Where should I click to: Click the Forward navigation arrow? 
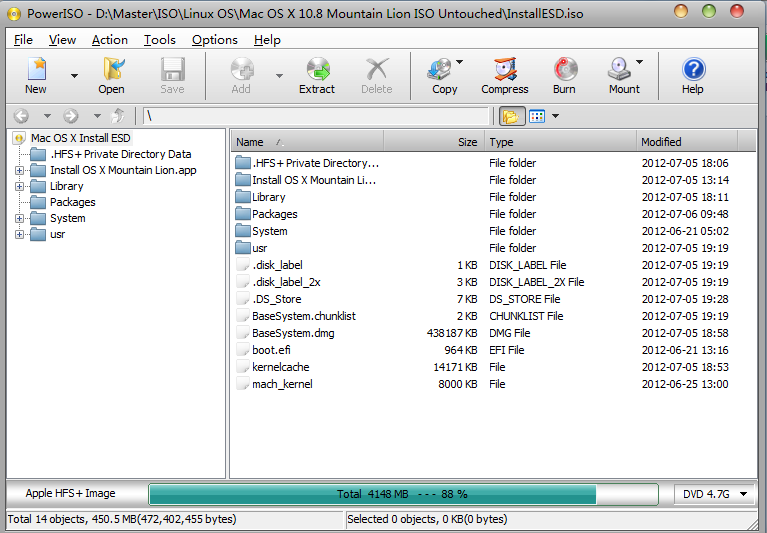coord(71,116)
